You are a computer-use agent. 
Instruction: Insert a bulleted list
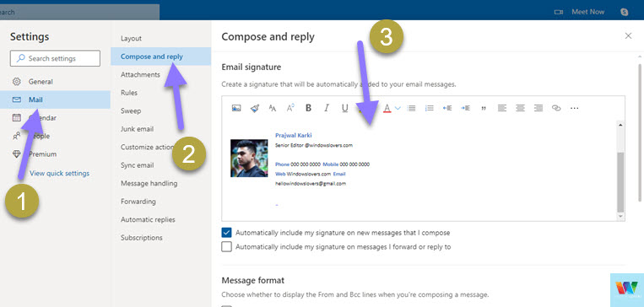click(411, 108)
